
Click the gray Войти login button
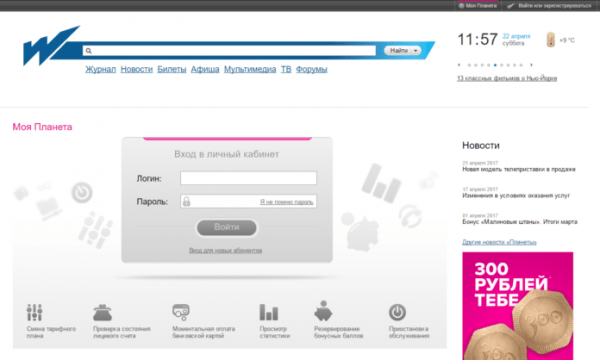[x=227, y=228]
